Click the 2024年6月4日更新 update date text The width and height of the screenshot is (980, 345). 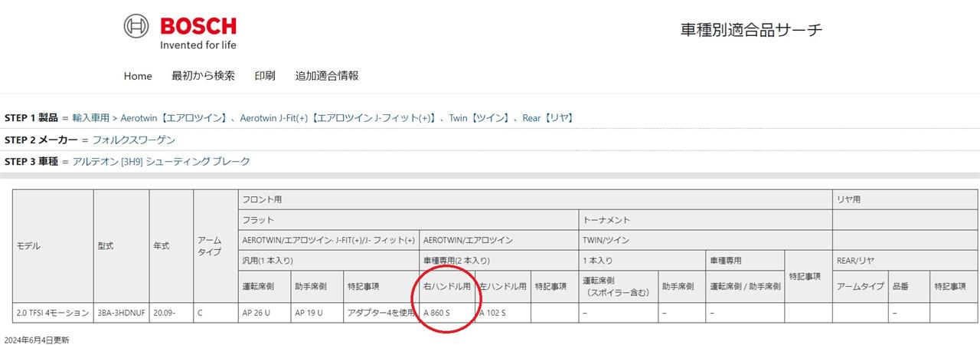tap(37, 339)
